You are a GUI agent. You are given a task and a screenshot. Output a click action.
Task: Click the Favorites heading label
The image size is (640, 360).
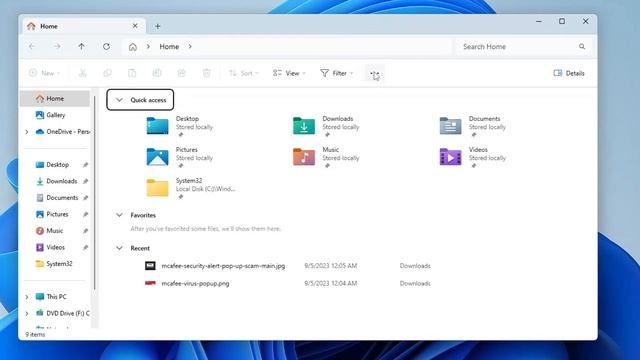(x=143, y=215)
